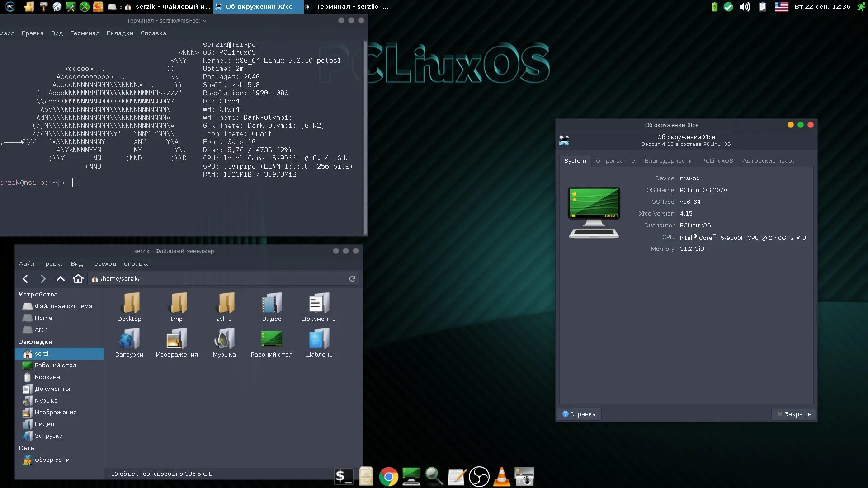Select Корзина in the sidebar bookmarks
The image size is (868, 488).
point(47,377)
